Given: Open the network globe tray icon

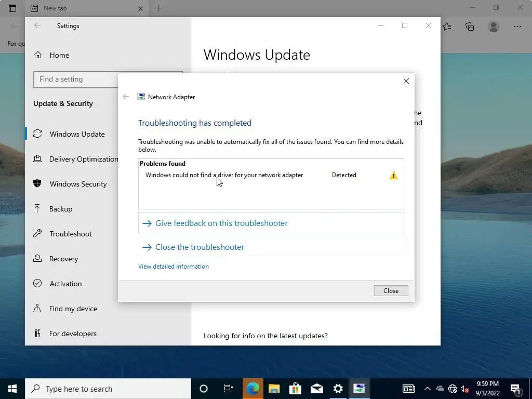Looking at the screenshot, I should pos(453,389).
